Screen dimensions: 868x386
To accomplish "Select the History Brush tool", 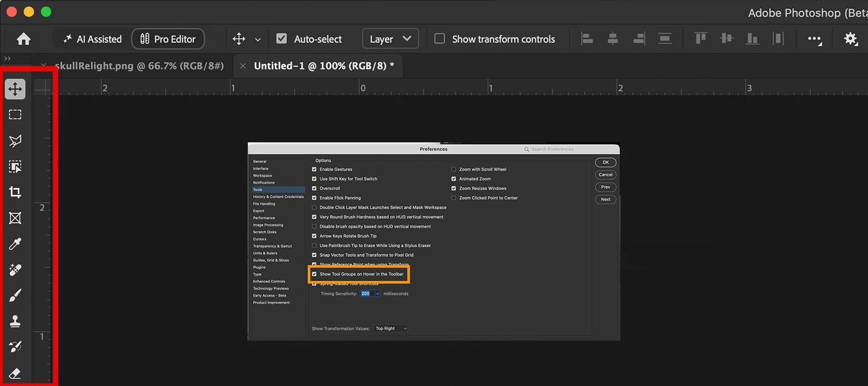I will coord(15,347).
